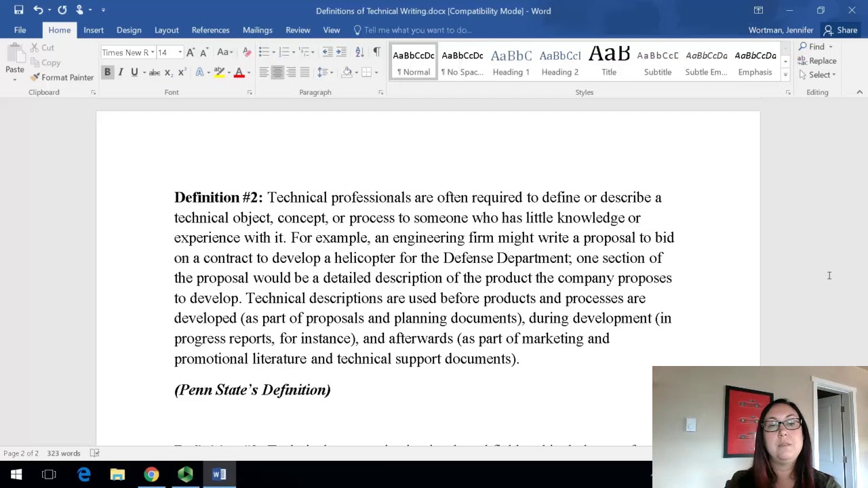Viewport: 868px width, 488px height.
Task: Switch to the Review tab
Action: [298, 30]
